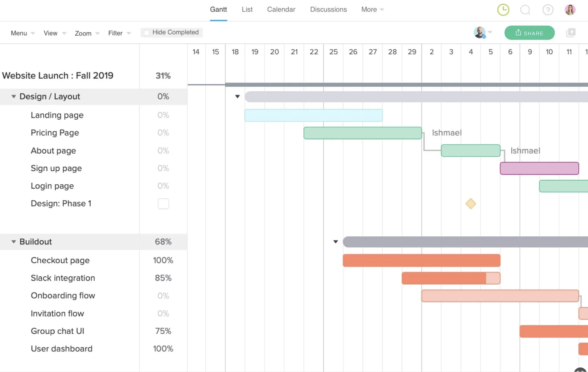Click the 100% progress of Checkout page

pos(163,260)
